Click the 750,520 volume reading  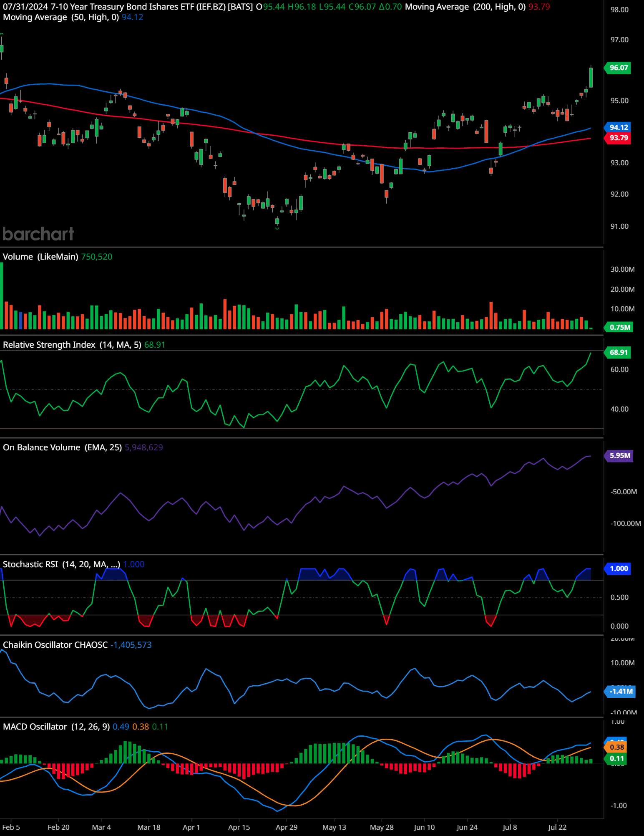pyautogui.click(x=97, y=257)
